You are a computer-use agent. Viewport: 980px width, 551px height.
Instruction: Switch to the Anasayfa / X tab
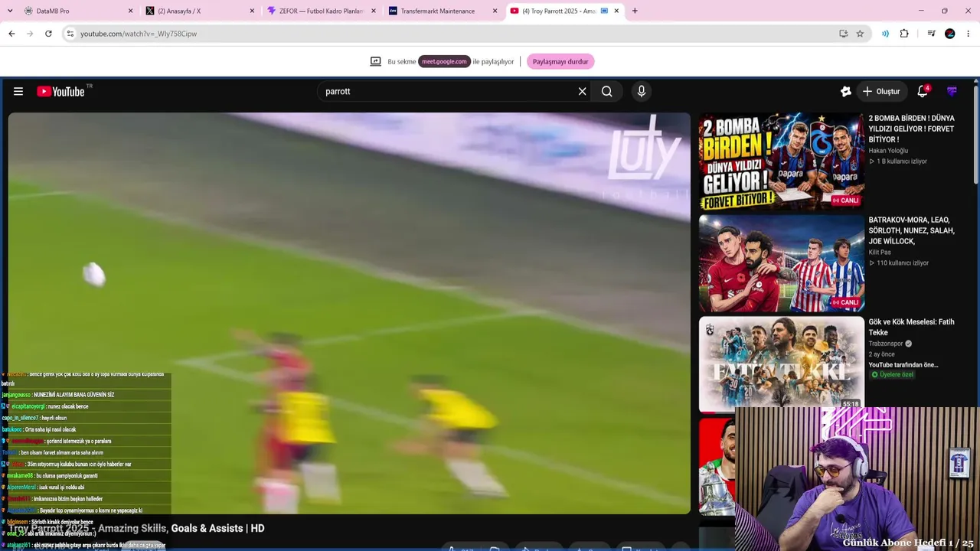[x=201, y=11]
